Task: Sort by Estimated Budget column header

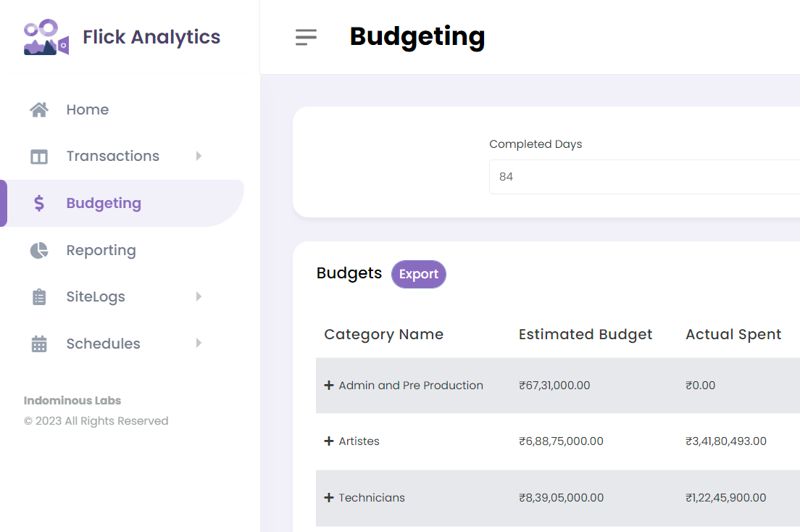Action: pyautogui.click(x=586, y=334)
